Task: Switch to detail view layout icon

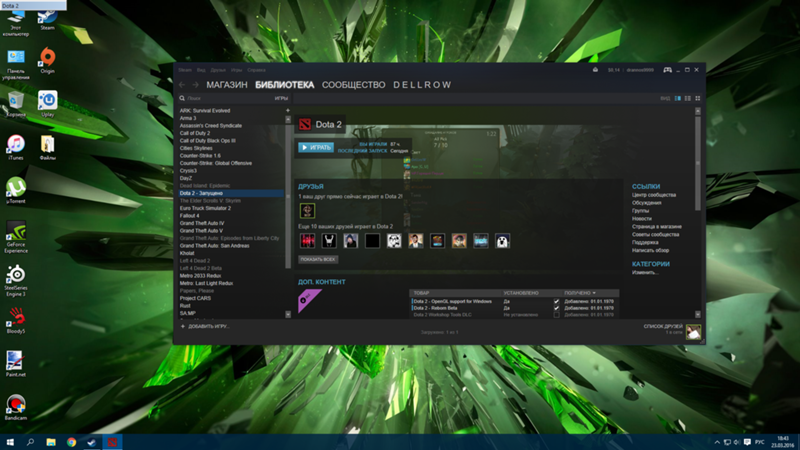Action: 678,98
